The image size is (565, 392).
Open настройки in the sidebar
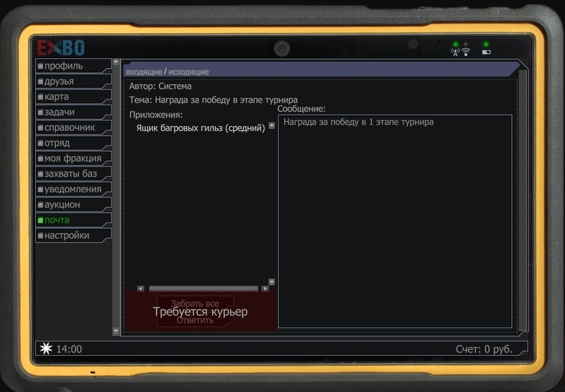[74, 236]
